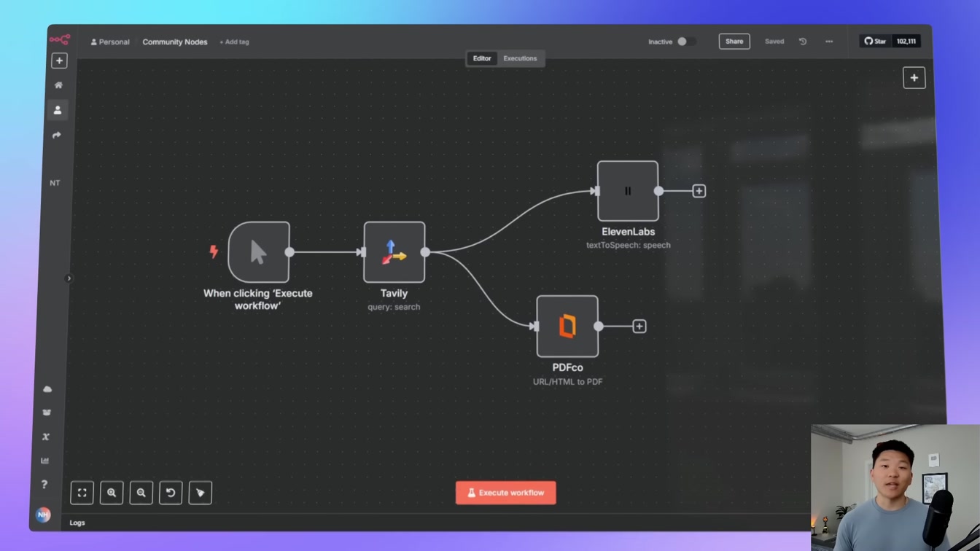
Task: Click the ElevenLabs output connector dot
Action: pyautogui.click(x=658, y=191)
